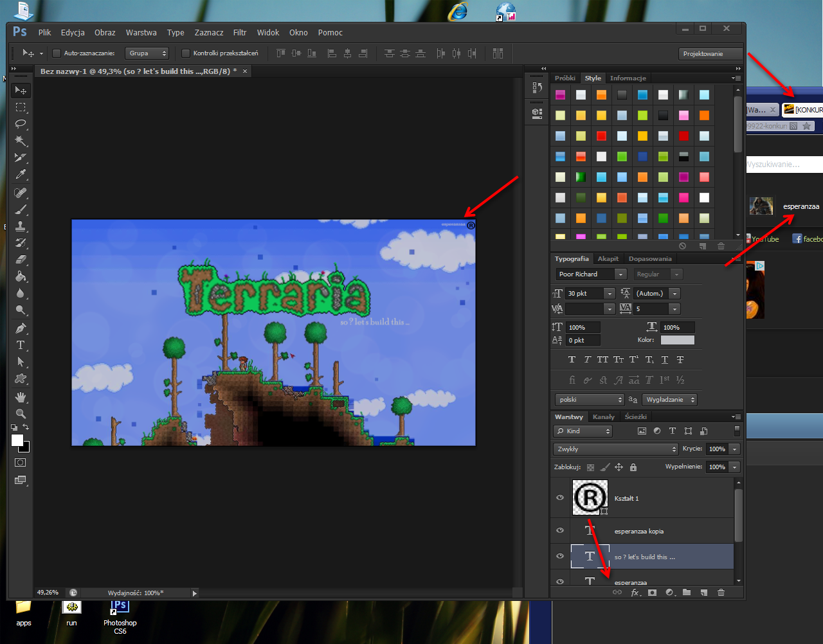Filter layers by type layers icon
The image size is (823, 644).
pyautogui.click(x=673, y=431)
